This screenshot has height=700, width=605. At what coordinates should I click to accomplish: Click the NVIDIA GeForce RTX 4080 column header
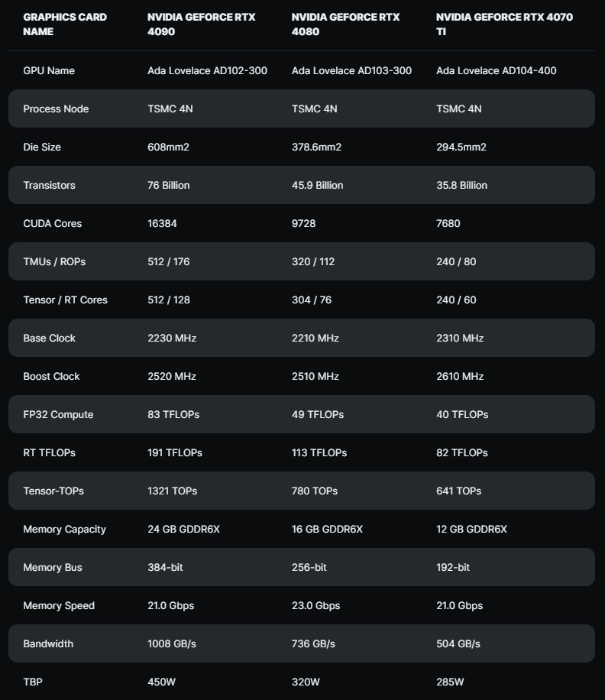(345, 24)
